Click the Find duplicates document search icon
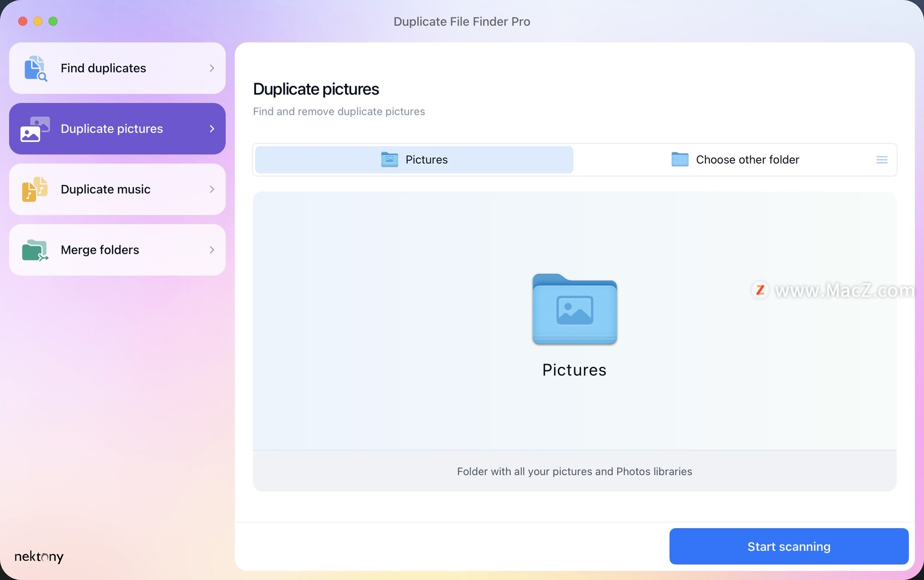The height and width of the screenshot is (580, 924). point(36,68)
